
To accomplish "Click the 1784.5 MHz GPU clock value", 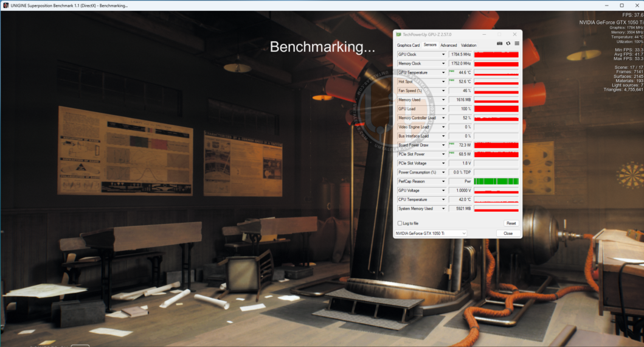I will tap(460, 54).
